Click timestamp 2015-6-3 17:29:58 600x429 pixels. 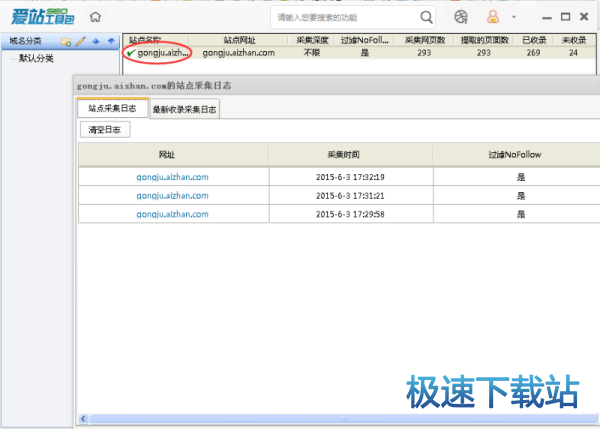[x=350, y=214]
